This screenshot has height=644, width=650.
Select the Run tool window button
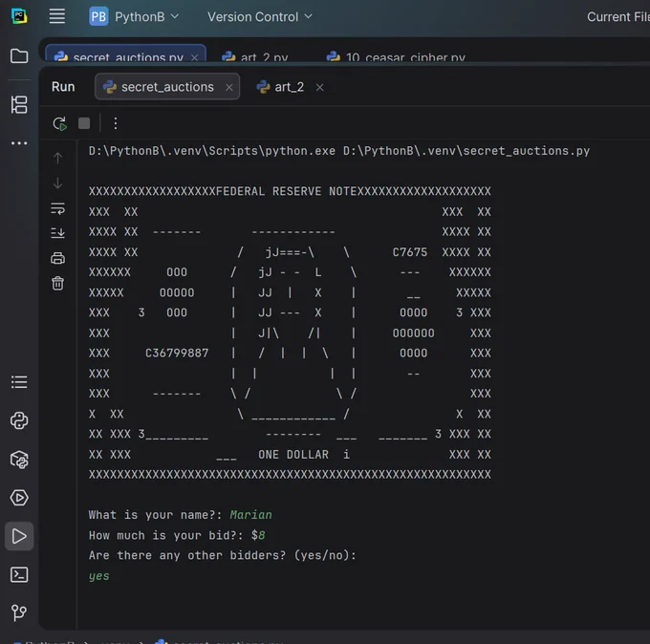click(19, 536)
